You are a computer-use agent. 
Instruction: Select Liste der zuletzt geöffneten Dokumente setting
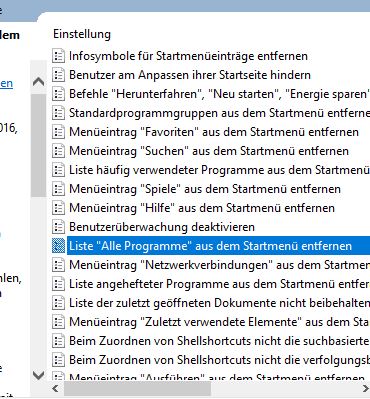219,303
